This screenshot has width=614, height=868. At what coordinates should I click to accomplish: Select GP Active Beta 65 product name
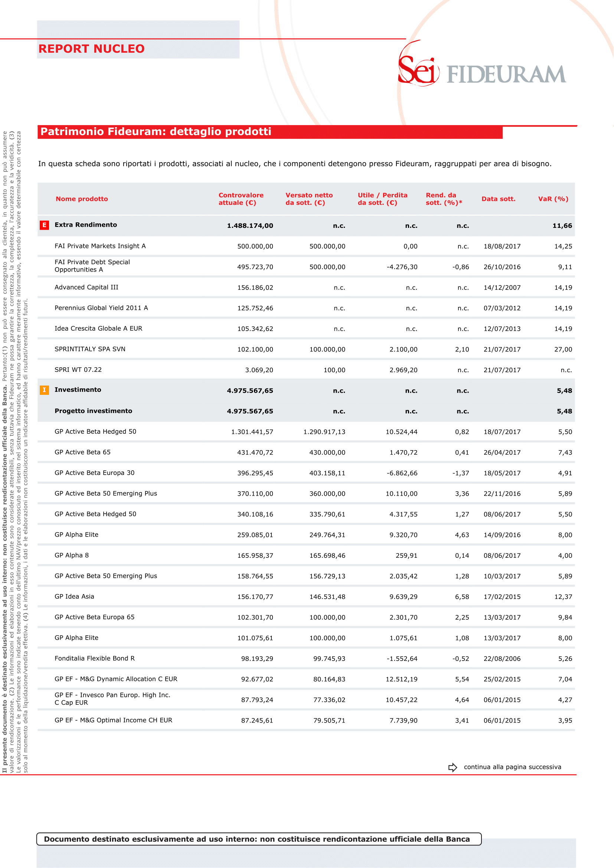pos(82,452)
